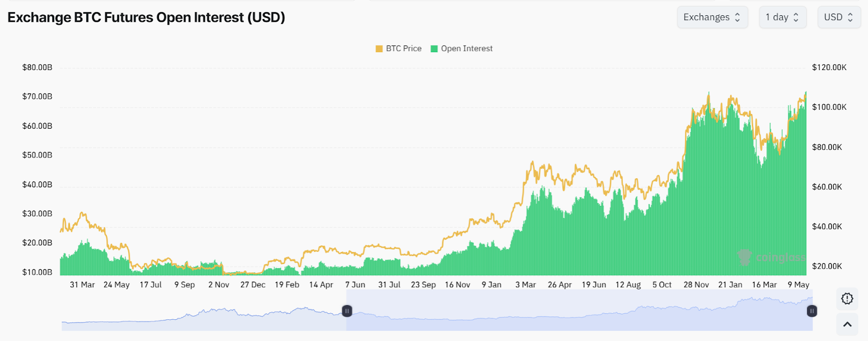Click the 28 Nov date label
Viewport: 868px width, 341px height.
tap(696, 285)
